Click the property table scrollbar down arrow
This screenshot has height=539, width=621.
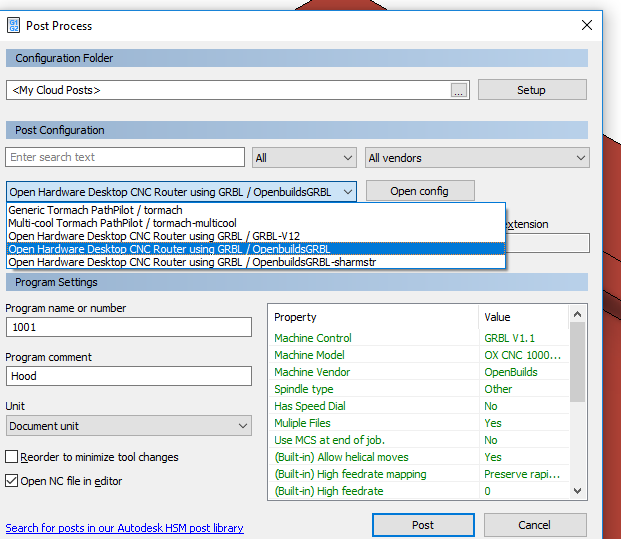pyautogui.click(x=577, y=491)
